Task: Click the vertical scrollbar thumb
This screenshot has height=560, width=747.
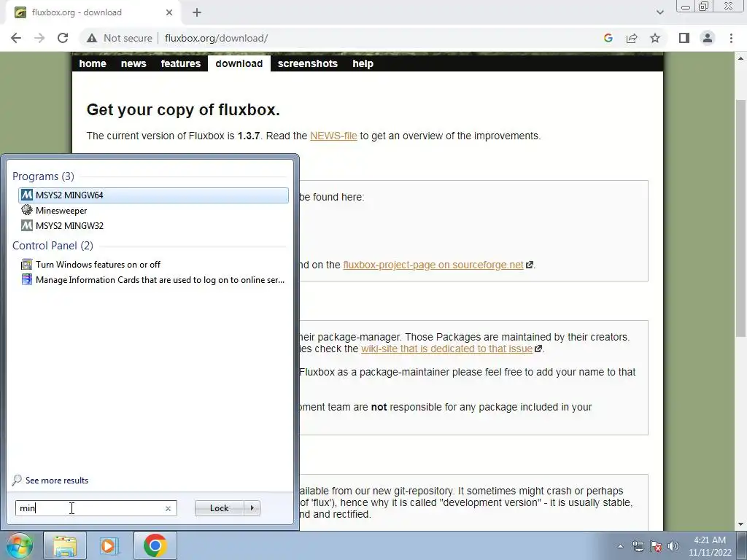Action: point(741,218)
